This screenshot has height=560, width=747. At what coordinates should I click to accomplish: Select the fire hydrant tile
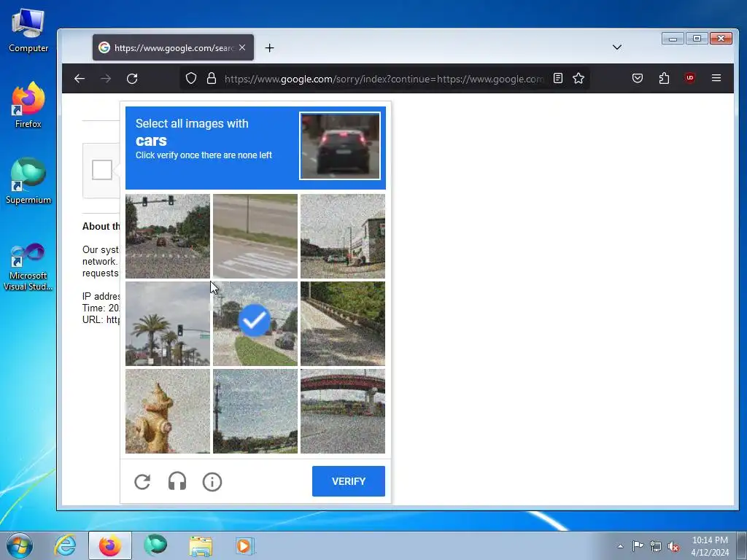(x=168, y=411)
